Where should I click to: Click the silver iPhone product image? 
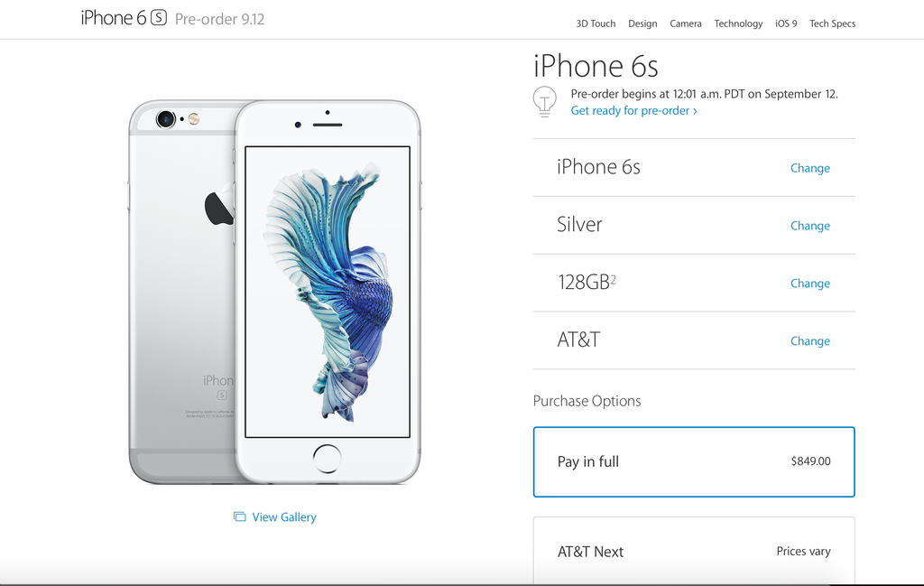tap(274, 293)
